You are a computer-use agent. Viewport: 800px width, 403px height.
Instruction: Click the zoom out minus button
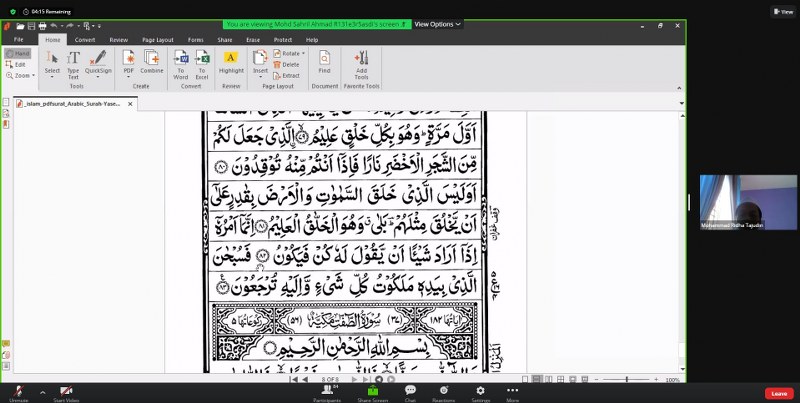(597, 380)
